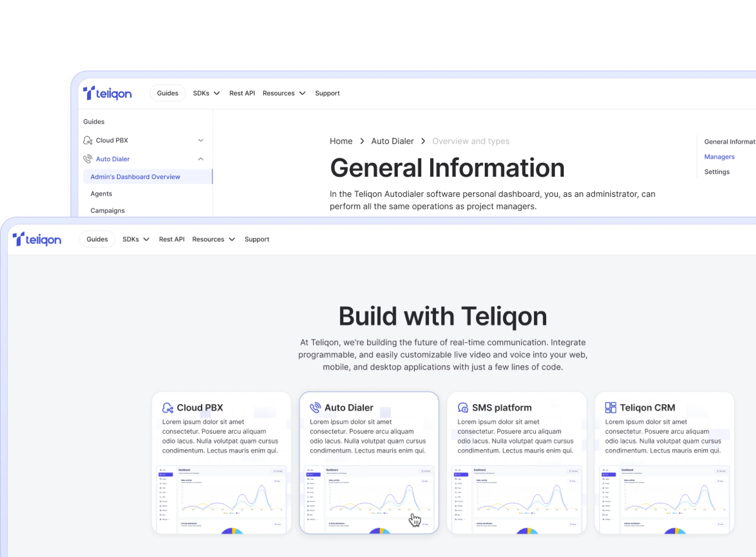Viewport: 756px width, 557px height.
Task: Open Rest API in the back window
Action: (x=242, y=93)
